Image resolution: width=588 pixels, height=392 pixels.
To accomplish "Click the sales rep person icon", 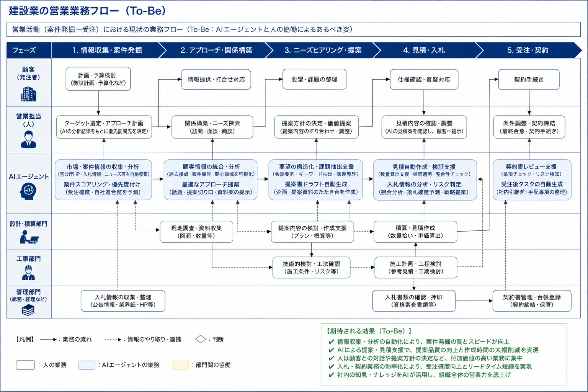I will pyautogui.click(x=29, y=139).
